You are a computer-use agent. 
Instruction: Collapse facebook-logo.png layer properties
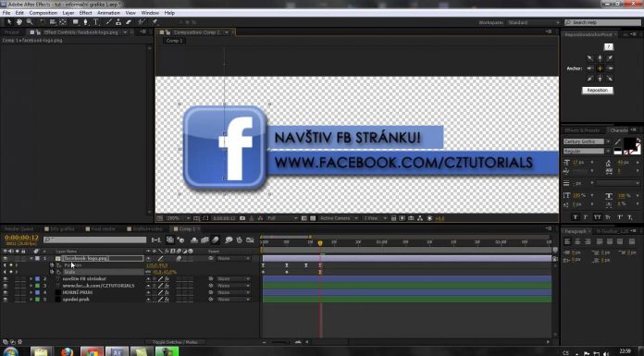[31, 258]
